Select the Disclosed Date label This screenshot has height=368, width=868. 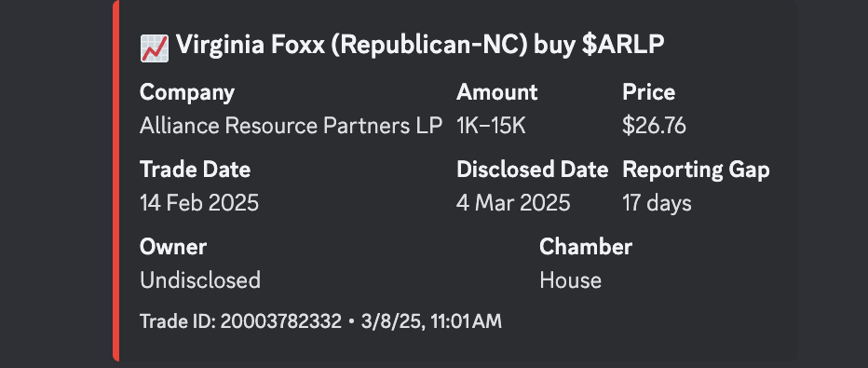click(x=532, y=170)
